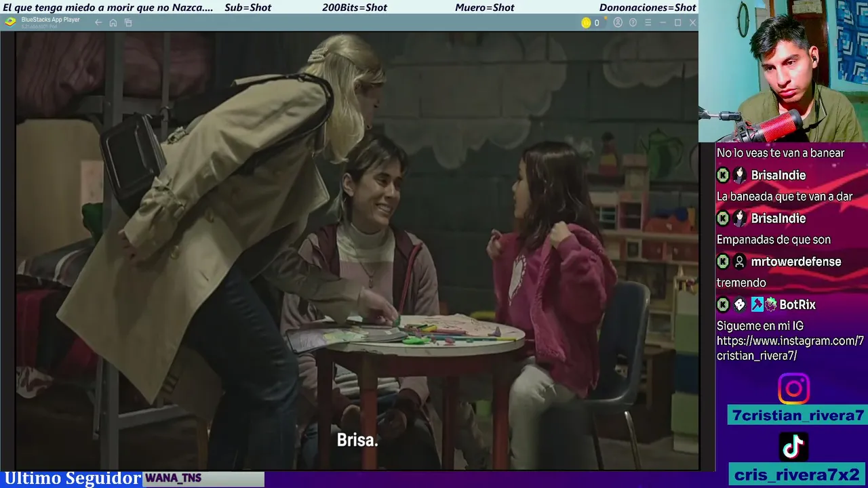Screen dimensions: 868x488
Task: Click the 'Empanadas de que son' message
Action: pyautogui.click(x=774, y=239)
